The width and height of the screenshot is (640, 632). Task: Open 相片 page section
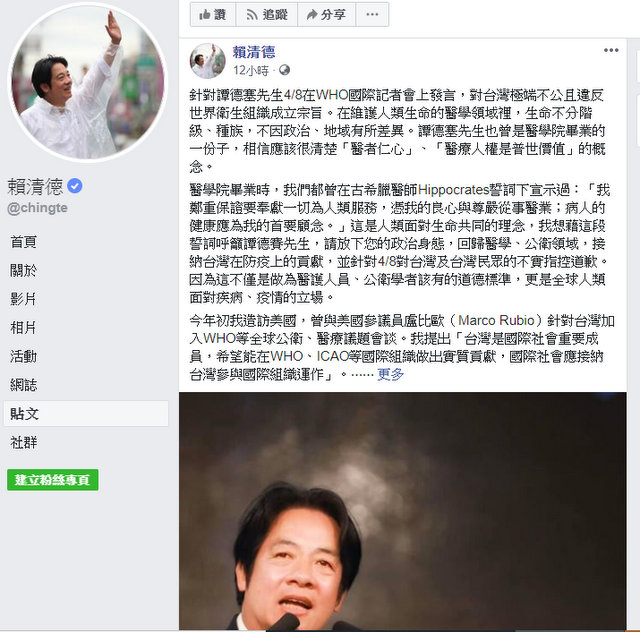(x=24, y=327)
